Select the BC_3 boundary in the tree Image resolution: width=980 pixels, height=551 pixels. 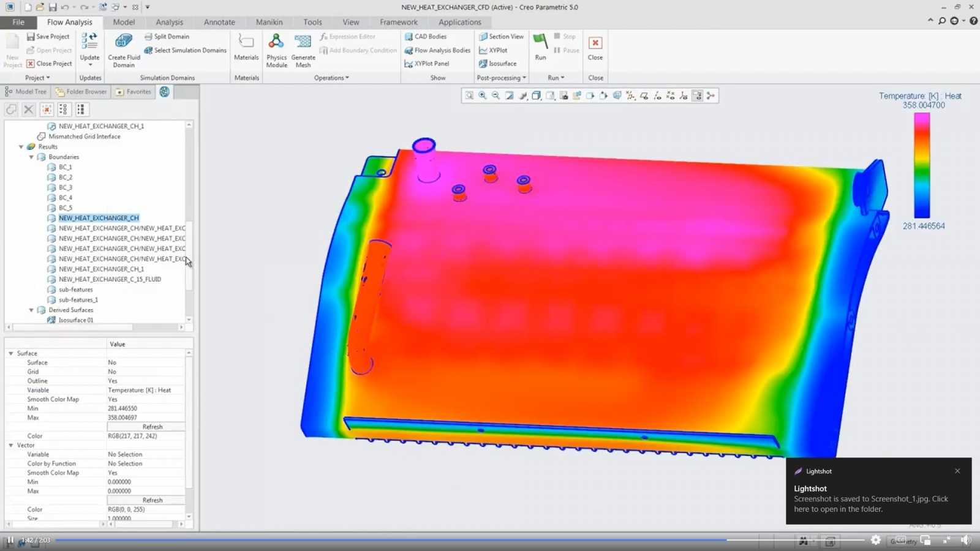coord(64,187)
